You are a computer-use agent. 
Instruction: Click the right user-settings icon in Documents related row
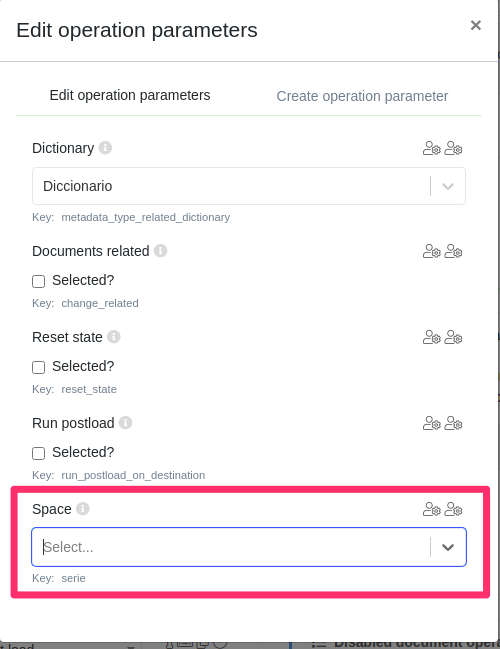point(453,251)
